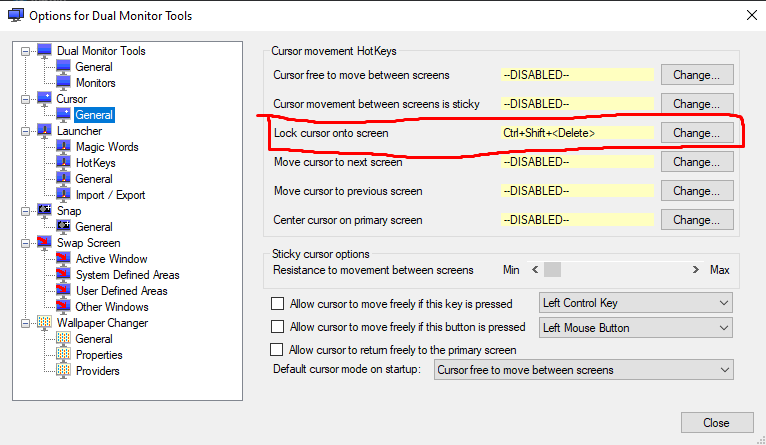766x445 pixels.
Task: Click the Lock cursor onto screen hotkey field
Action: [576, 133]
